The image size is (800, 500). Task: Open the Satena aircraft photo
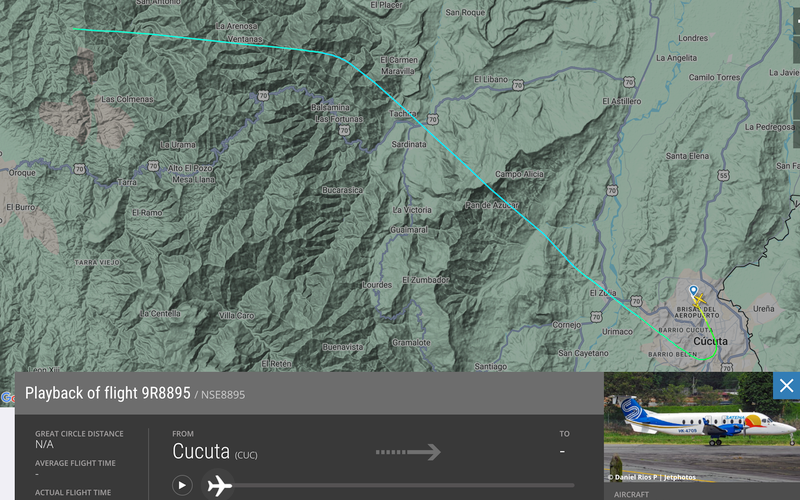pos(702,427)
